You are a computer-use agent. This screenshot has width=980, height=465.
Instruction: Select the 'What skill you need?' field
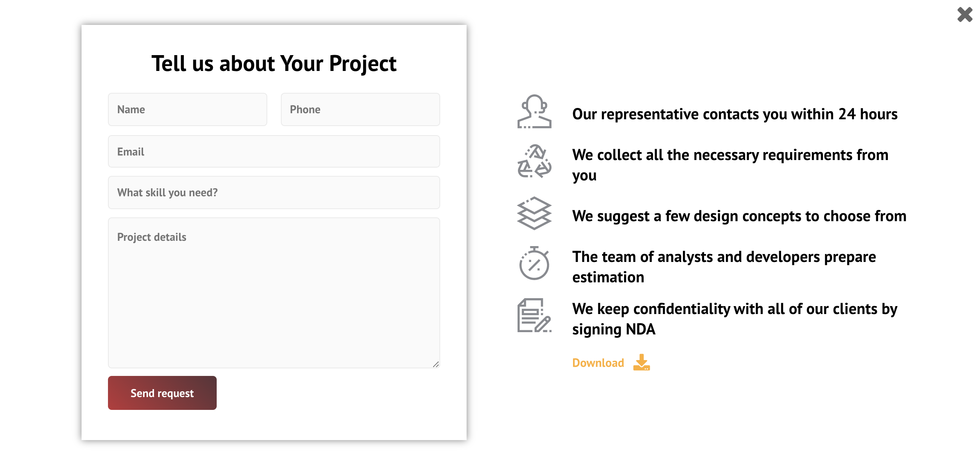[x=274, y=192]
